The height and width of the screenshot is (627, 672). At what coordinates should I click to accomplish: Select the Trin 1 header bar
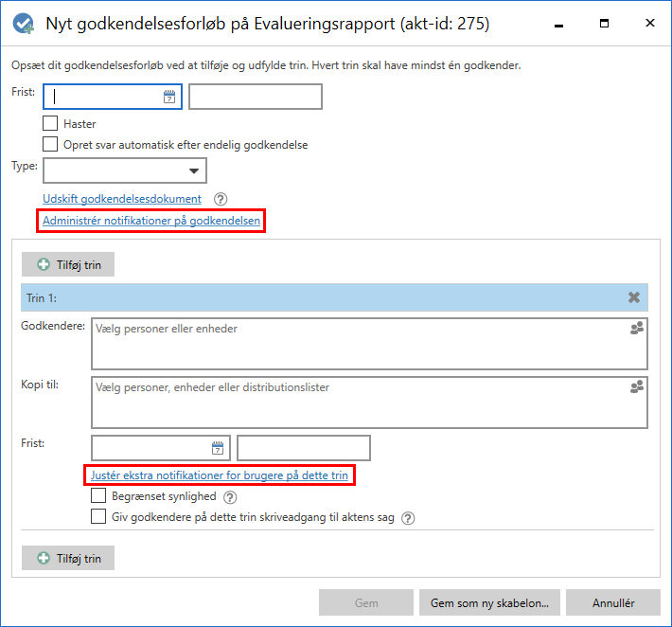(x=334, y=297)
